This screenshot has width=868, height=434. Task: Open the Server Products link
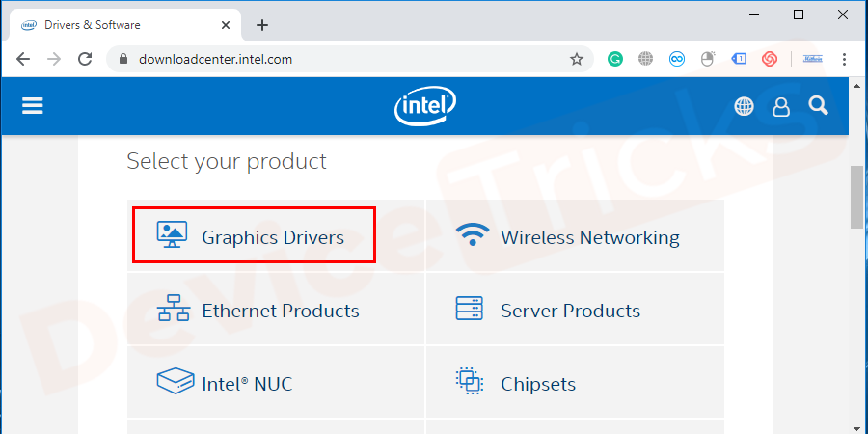pos(570,311)
